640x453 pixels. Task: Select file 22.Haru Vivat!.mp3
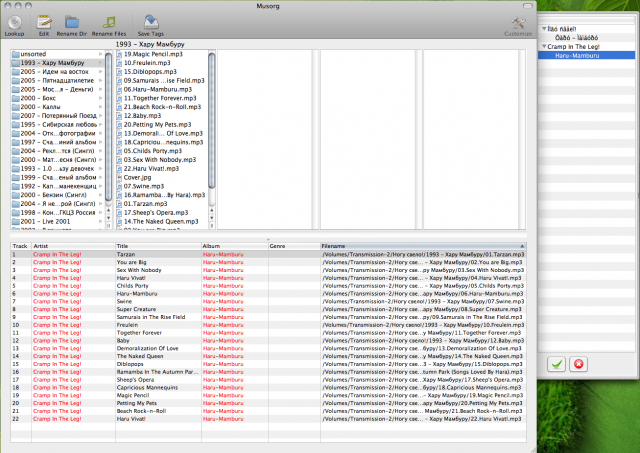pyautogui.click(x=162, y=169)
